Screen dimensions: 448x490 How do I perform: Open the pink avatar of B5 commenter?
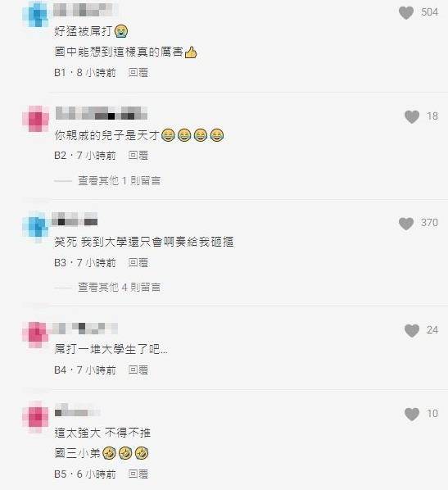pos(36,417)
